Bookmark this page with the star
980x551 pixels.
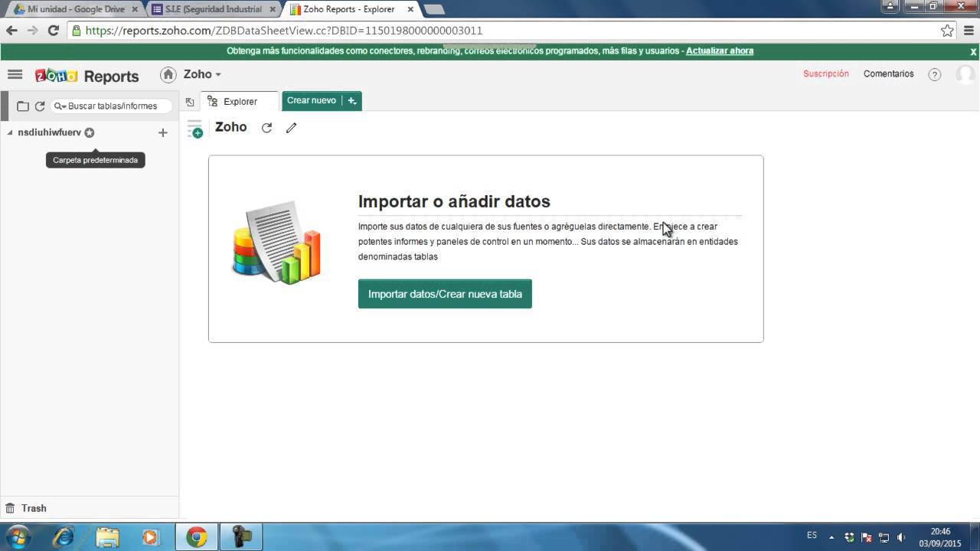pos(947,31)
